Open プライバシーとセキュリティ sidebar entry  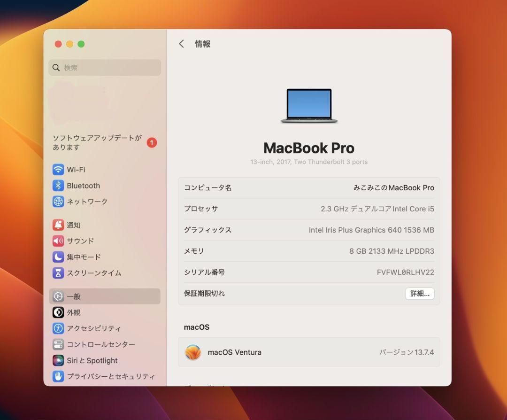[x=105, y=376]
